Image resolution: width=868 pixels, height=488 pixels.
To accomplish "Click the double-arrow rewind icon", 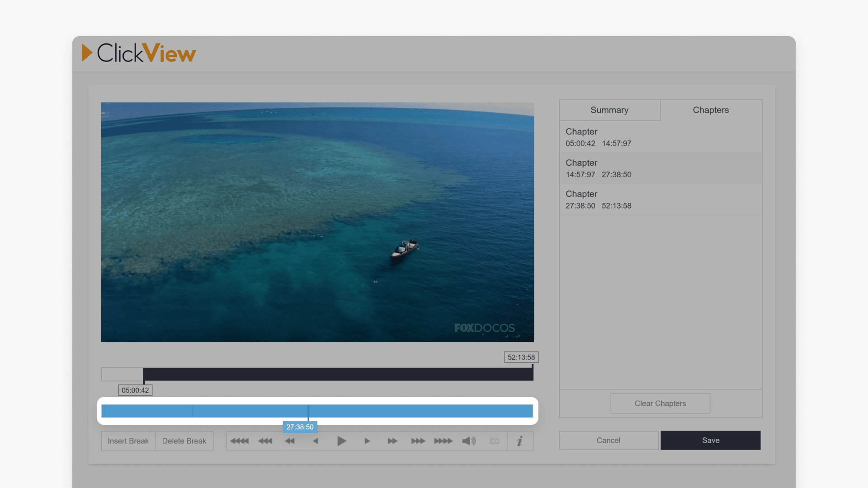I will (290, 441).
